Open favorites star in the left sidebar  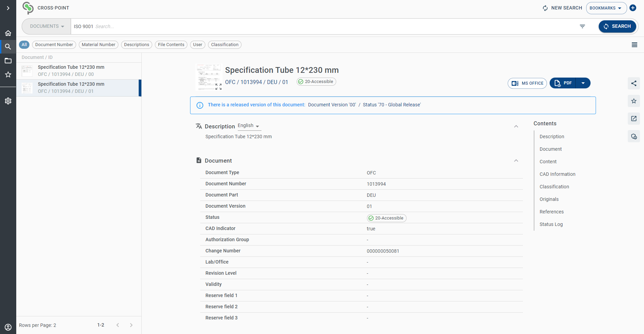coord(8,75)
